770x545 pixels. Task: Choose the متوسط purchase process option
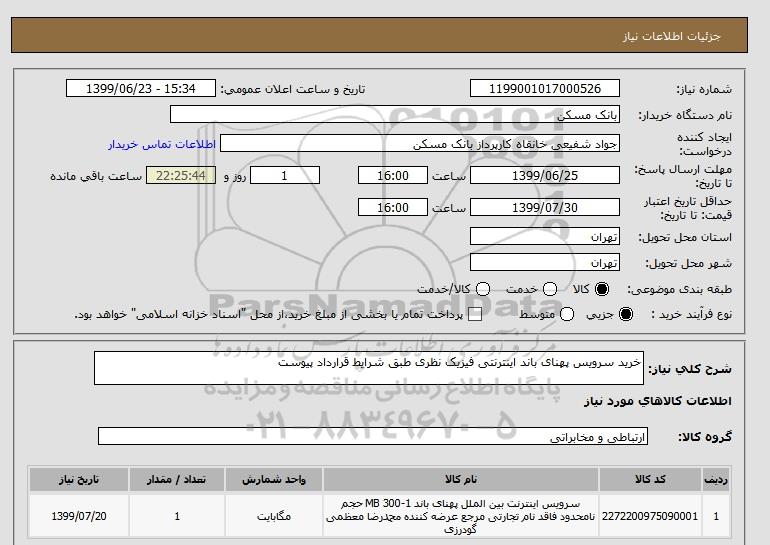coord(567,314)
